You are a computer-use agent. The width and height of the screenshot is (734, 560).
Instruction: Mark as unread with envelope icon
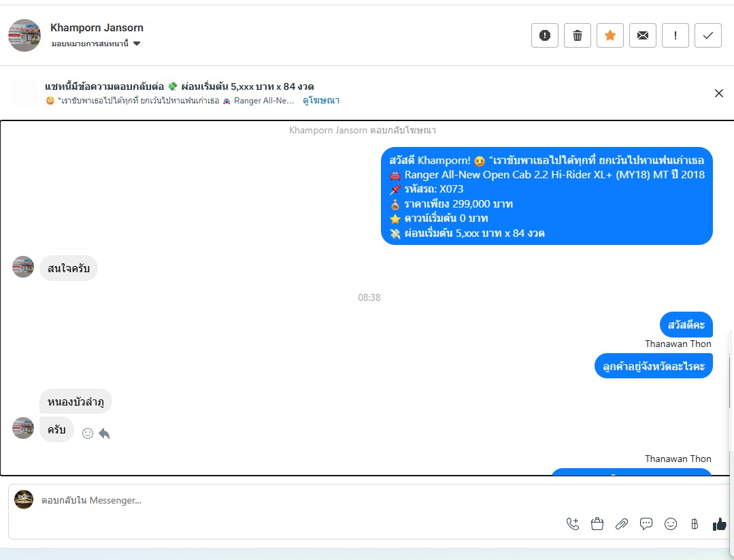643,35
